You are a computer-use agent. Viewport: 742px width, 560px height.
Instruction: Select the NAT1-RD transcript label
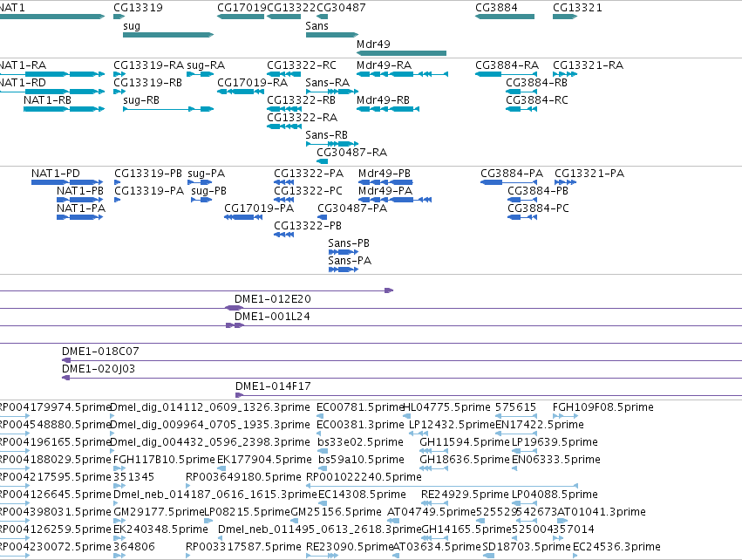tap(23, 82)
